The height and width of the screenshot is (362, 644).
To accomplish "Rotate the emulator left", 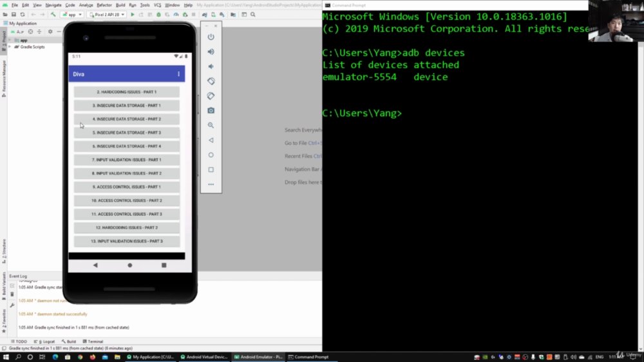I will 211,81.
